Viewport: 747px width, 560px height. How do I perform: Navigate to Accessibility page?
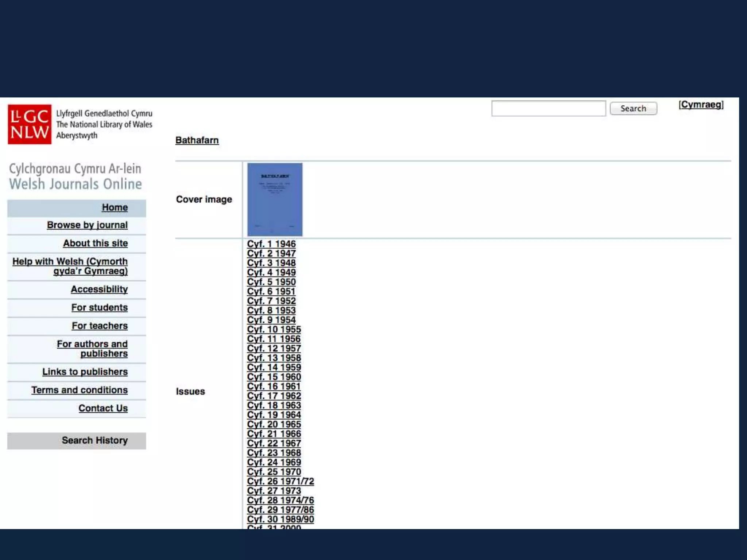(x=99, y=289)
